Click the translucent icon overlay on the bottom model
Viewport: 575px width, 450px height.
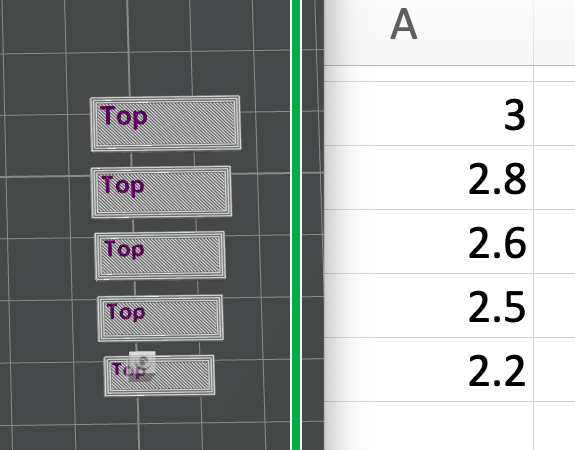[142, 366]
